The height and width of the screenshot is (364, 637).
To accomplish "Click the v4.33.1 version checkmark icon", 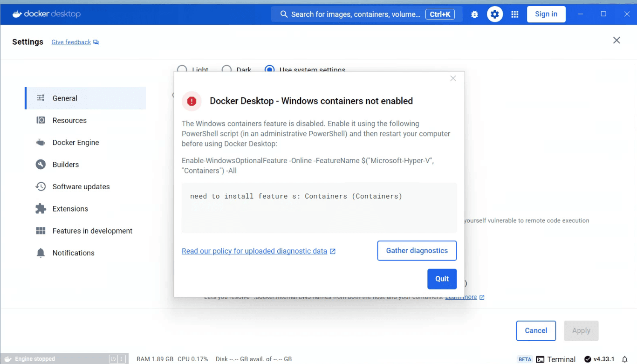I will pos(588,359).
